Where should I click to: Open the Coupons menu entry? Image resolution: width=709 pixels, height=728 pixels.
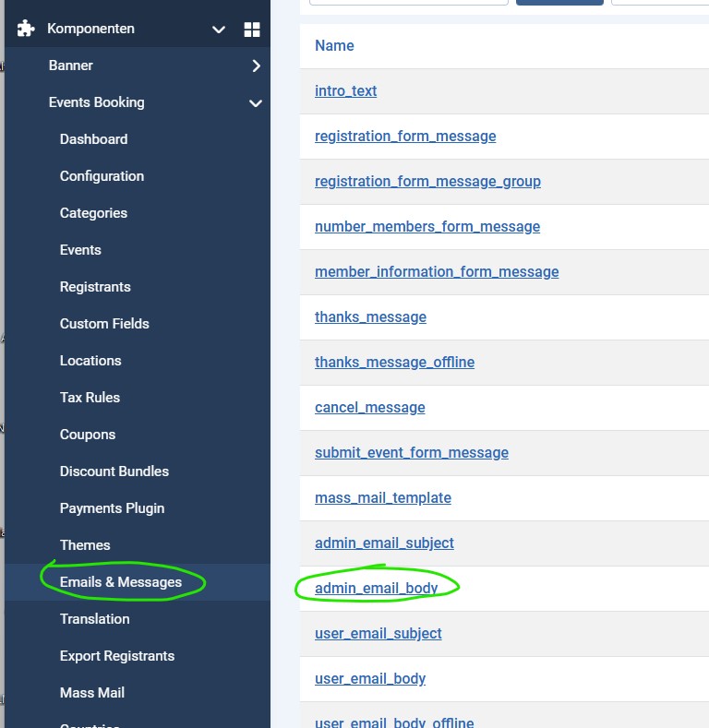point(88,435)
